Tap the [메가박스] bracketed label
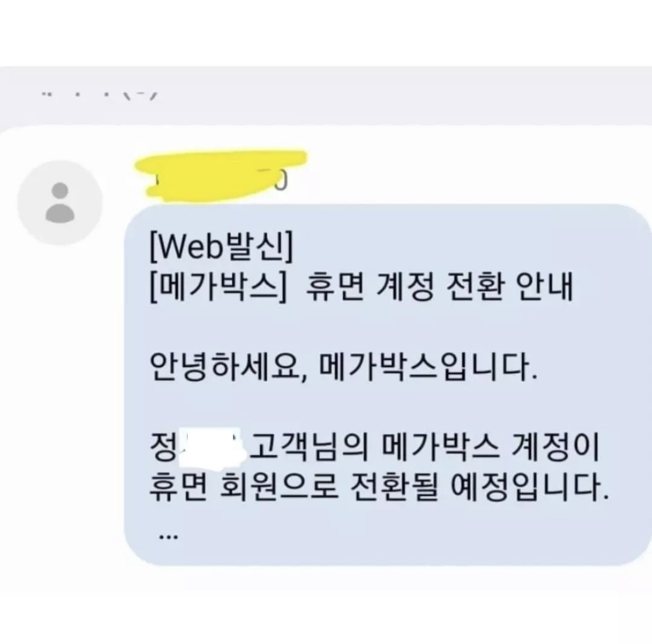The image size is (652, 644). pyautogui.click(x=218, y=287)
